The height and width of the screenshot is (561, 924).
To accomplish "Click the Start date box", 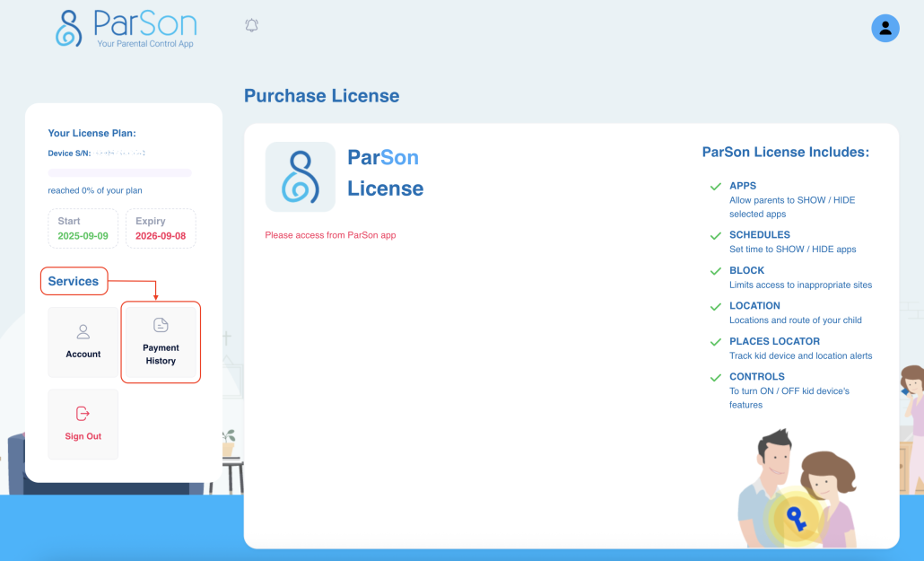I will [x=83, y=228].
